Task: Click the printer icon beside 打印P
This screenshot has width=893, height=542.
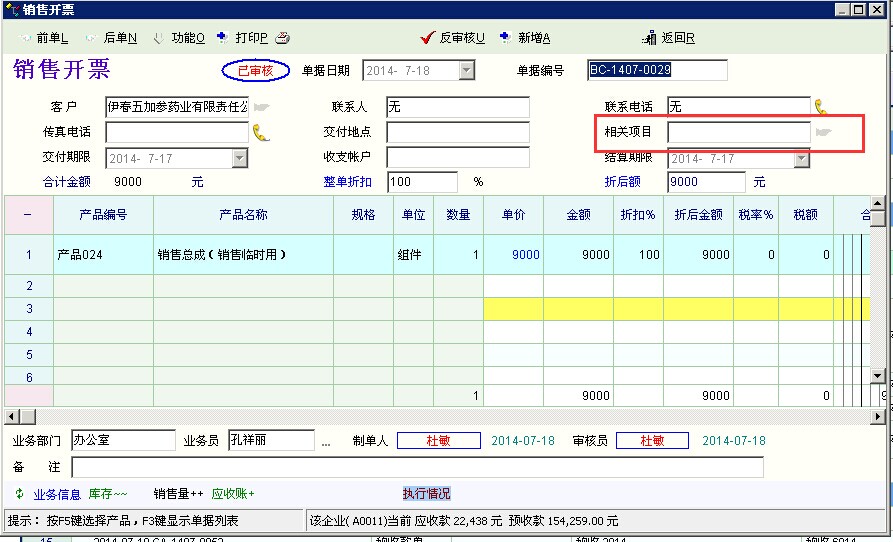Action: pos(283,38)
